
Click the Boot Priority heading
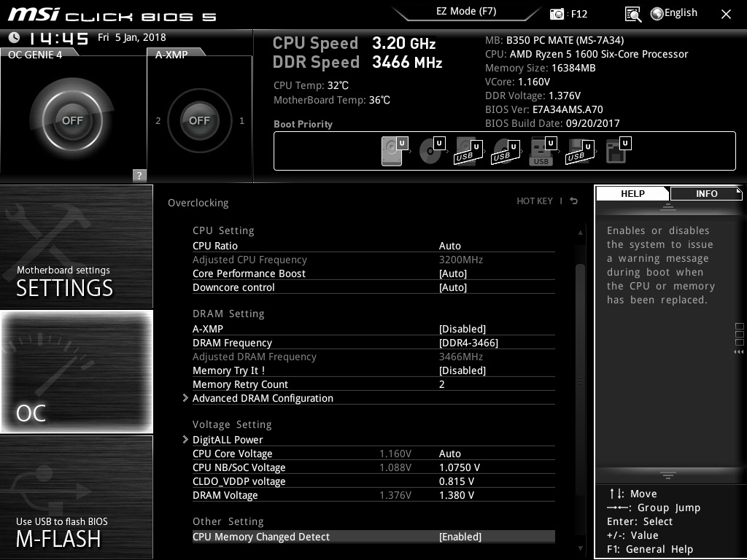point(303,124)
